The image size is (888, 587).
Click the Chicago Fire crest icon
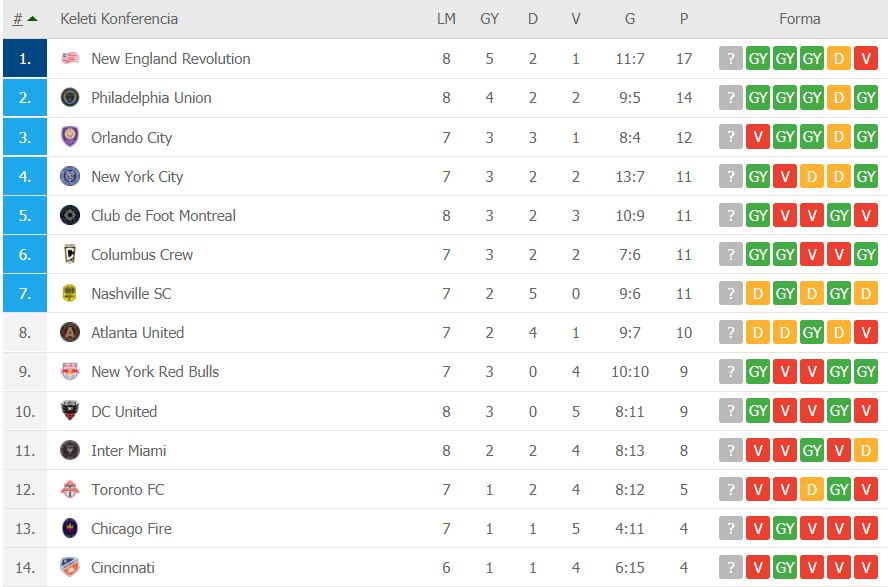[70, 528]
